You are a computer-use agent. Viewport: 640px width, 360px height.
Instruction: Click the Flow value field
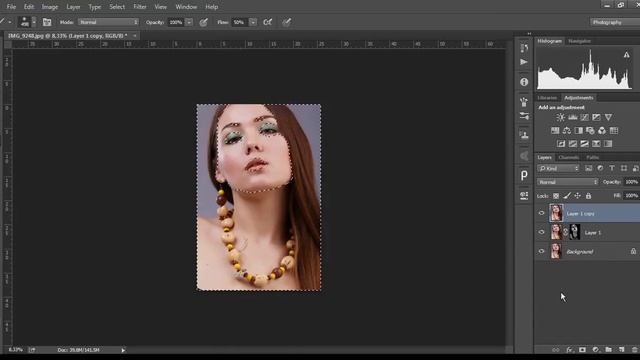click(240, 22)
